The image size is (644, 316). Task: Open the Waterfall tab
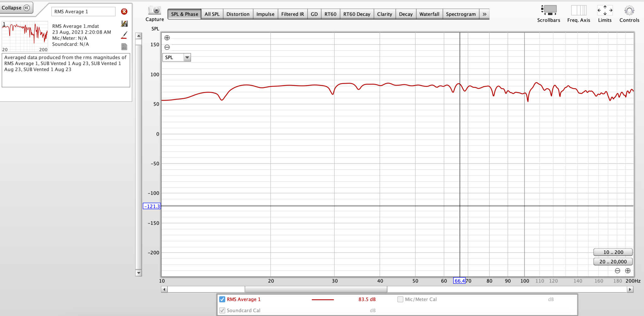click(429, 14)
